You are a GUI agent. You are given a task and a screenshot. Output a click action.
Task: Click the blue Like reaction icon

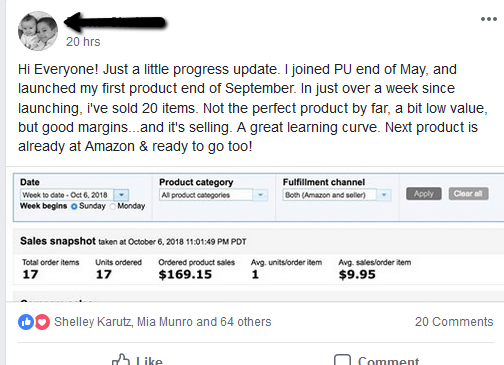(x=26, y=322)
